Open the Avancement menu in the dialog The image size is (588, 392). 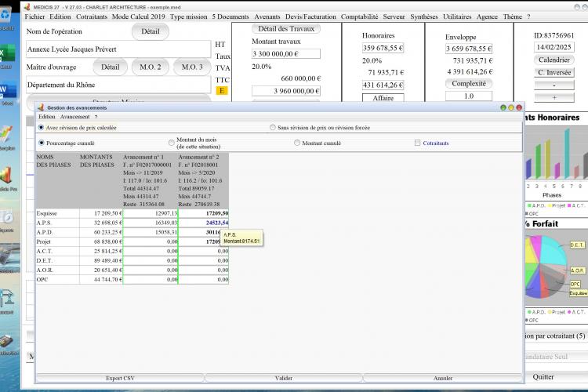pyautogui.click(x=75, y=117)
